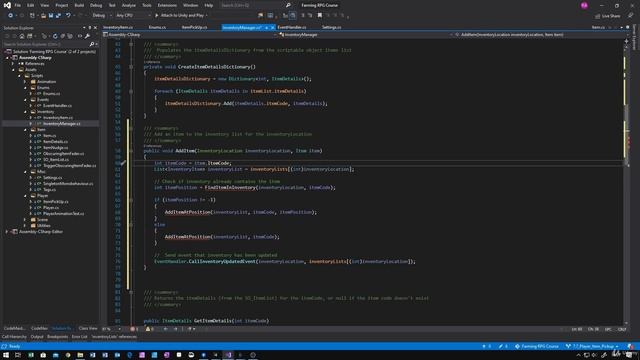This screenshot has height=360, width=640.
Task: Open the Breakpoints panel tab
Action: tap(58, 337)
